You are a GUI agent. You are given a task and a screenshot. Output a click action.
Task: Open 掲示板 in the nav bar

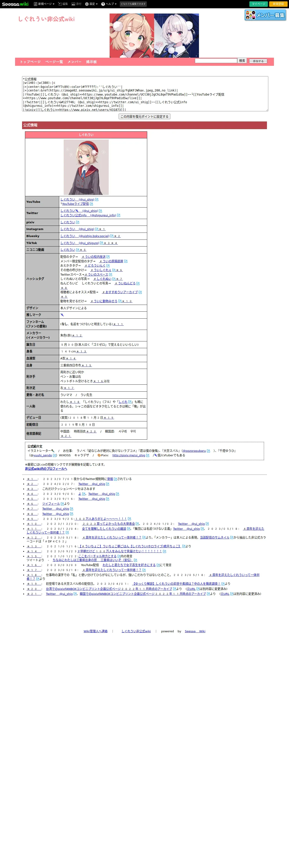tap(91, 62)
